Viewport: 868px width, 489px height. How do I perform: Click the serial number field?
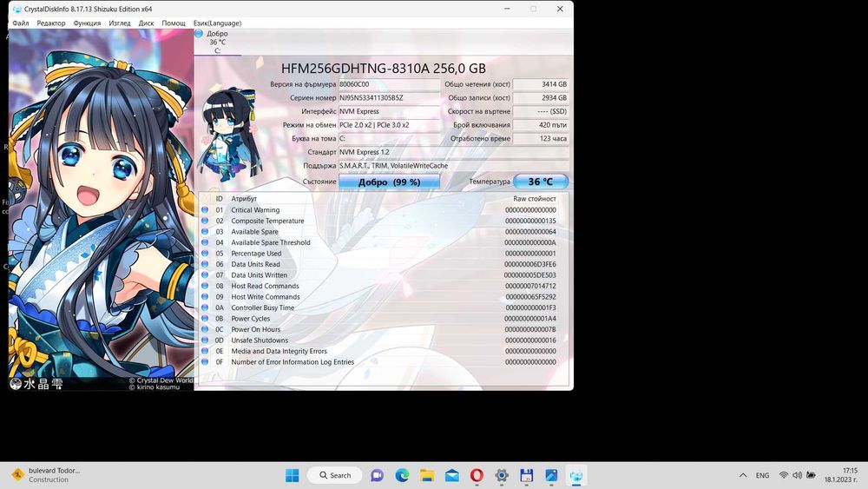tap(389, 97)
